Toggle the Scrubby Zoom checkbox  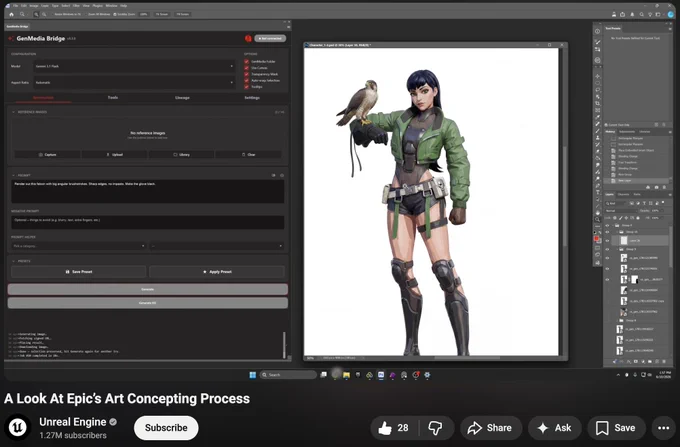(114, 14)
